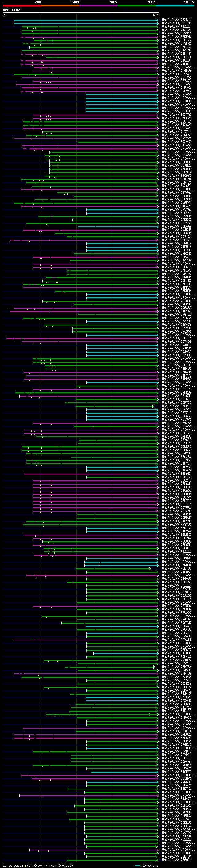
Task: Select the UniRef100_Q26515 label
Action: click(176, 410)
